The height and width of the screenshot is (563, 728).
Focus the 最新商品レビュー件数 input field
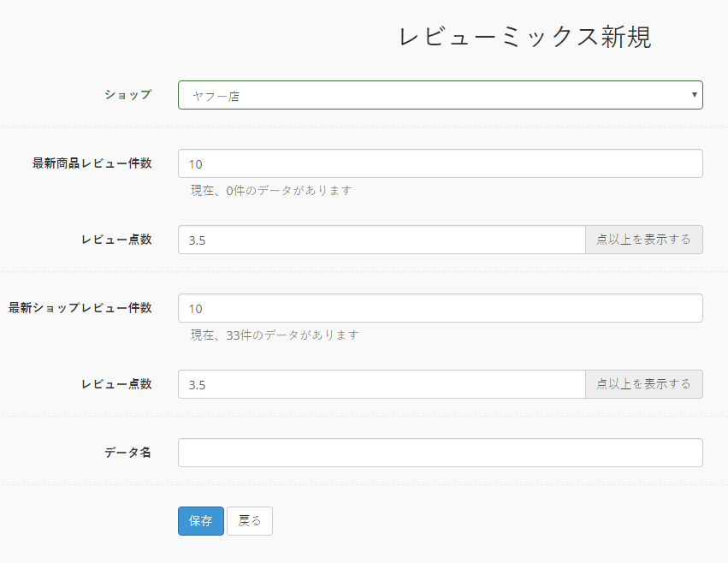(441, 163)
